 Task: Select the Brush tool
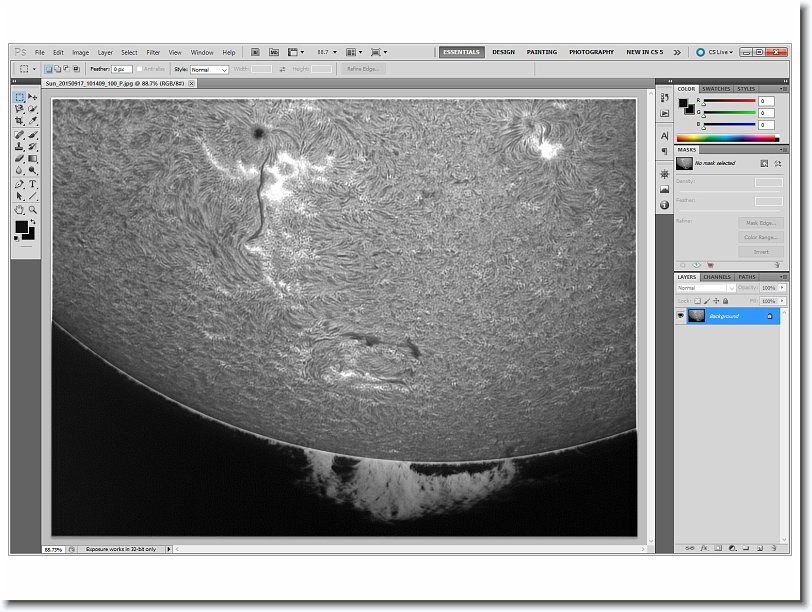click(x=33, y=135)
